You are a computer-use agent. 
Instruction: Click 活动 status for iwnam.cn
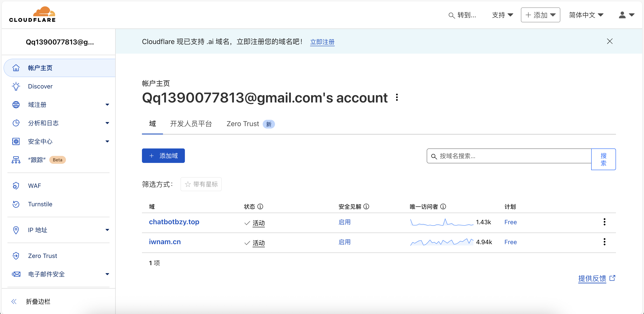tap(258, 243)
